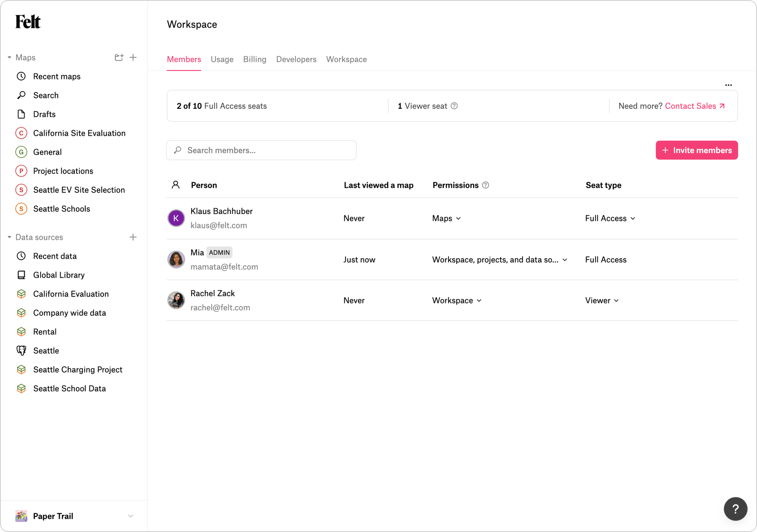Switch to the Developers tab
The height and width of the screenshot is (532, 757).
point(296,59)
